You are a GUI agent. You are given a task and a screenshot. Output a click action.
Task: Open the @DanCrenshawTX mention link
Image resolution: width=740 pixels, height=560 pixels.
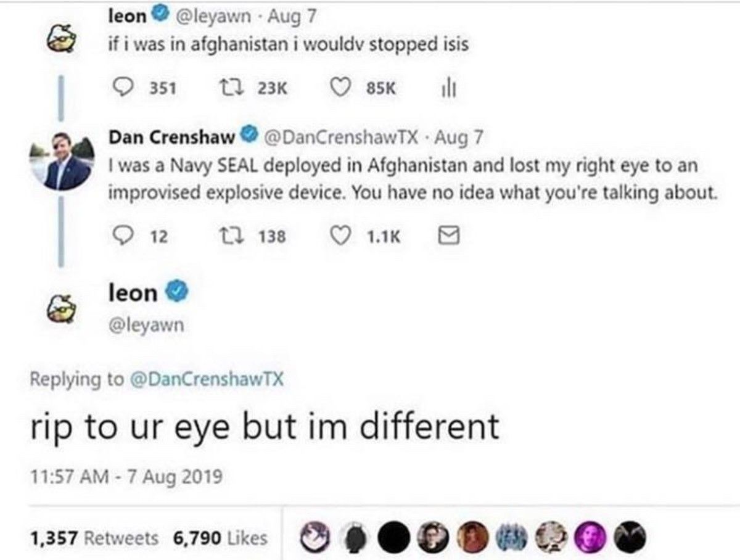click(x=215, y=379)
